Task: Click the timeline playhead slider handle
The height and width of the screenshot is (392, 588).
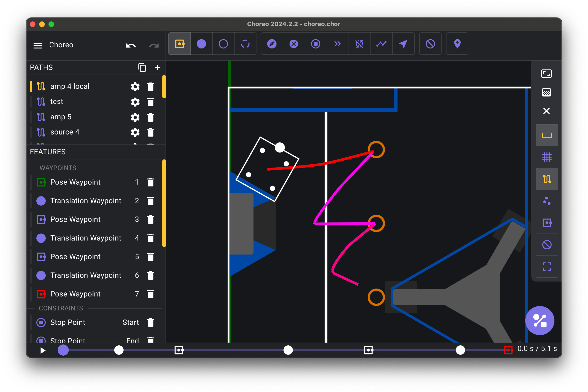Action: pos(63,350)
